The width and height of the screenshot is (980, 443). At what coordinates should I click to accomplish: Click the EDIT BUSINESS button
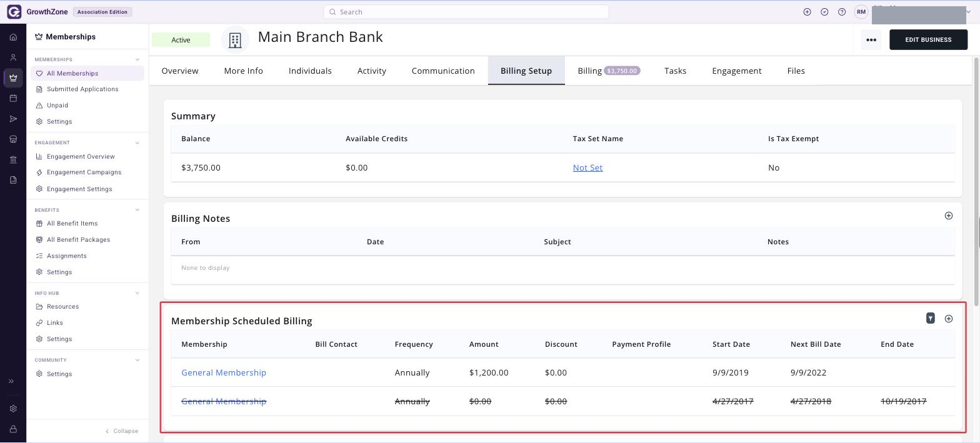coord(929,40)
